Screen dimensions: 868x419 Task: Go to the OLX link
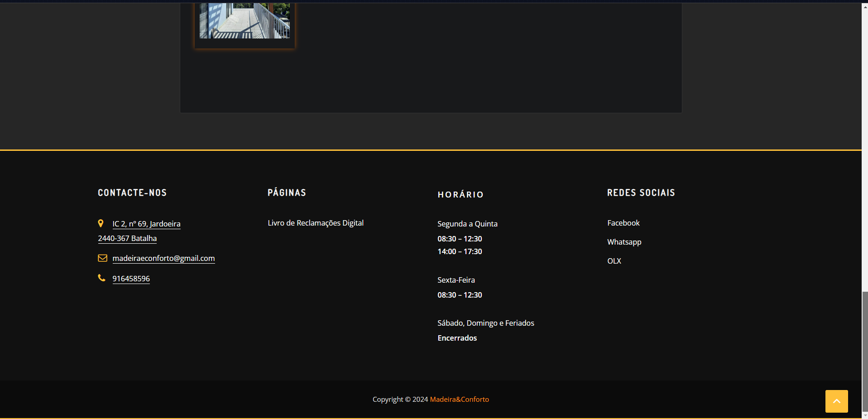click(614, 261)
